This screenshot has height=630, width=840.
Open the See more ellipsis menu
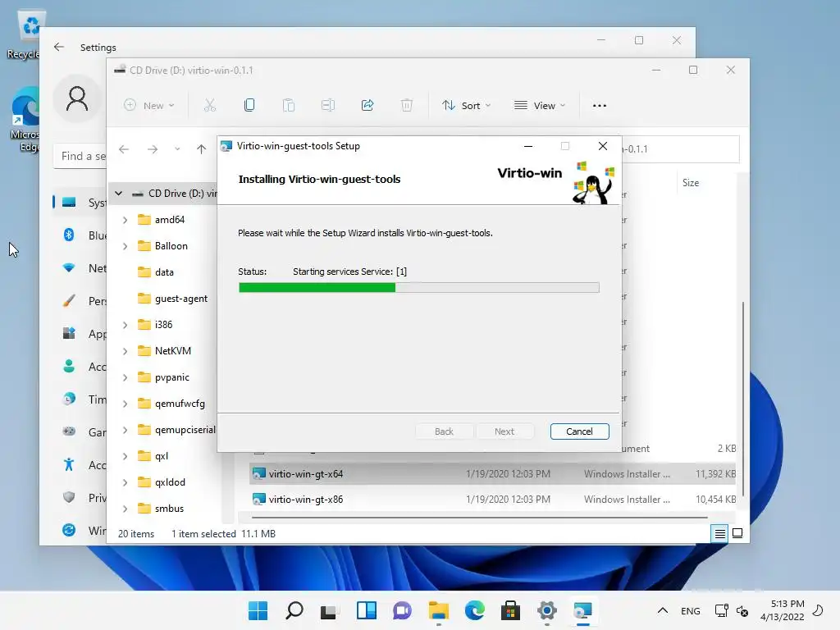(600, 106)
